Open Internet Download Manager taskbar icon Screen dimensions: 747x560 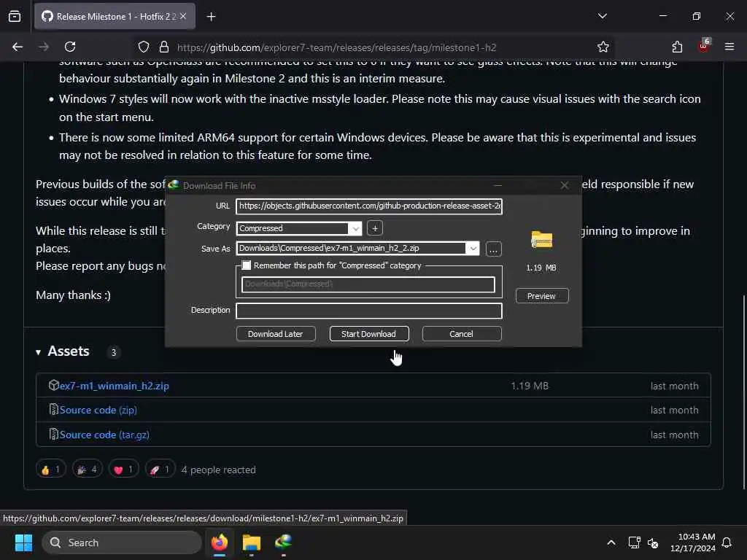tap(284, 542)
